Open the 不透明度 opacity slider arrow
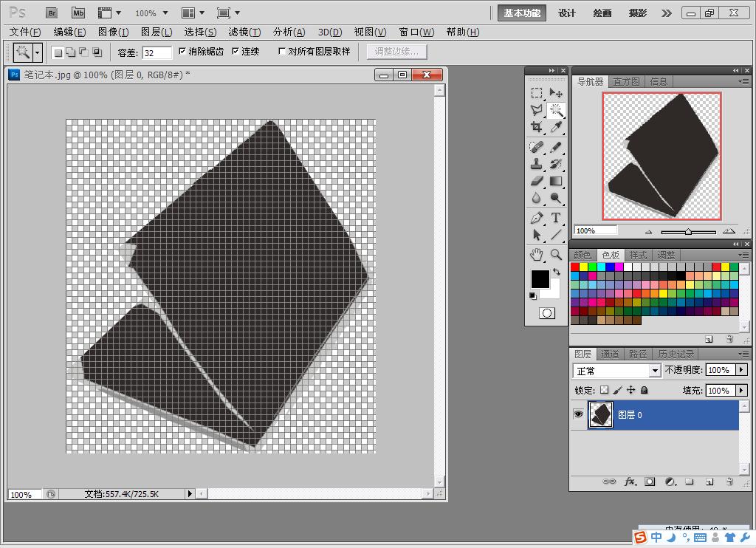The height and width of the screenshot is (548, 756). (741, 370)
